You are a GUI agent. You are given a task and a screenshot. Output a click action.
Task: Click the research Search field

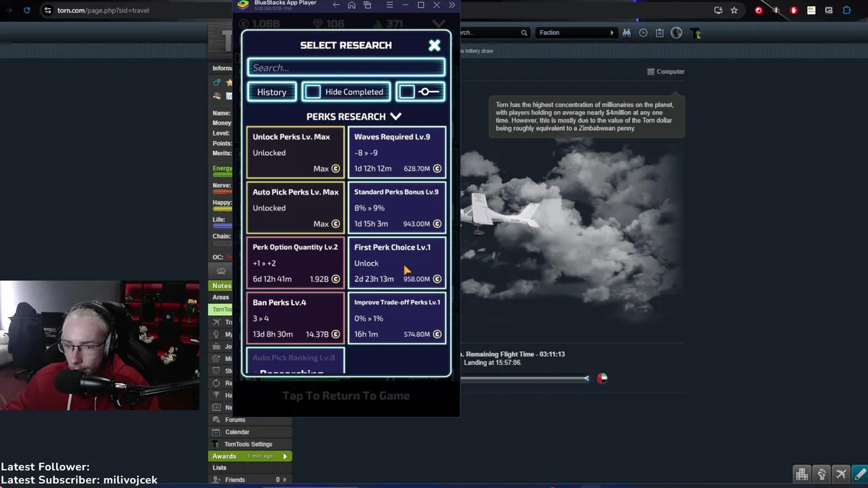point(346,67)
